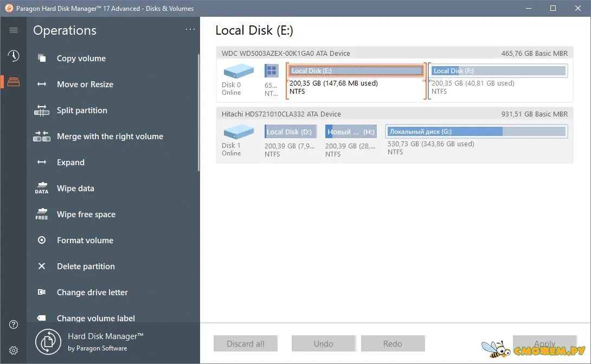Click the Wipe free space icon
This screenshot has width=591, height=364.
point(41,214)
